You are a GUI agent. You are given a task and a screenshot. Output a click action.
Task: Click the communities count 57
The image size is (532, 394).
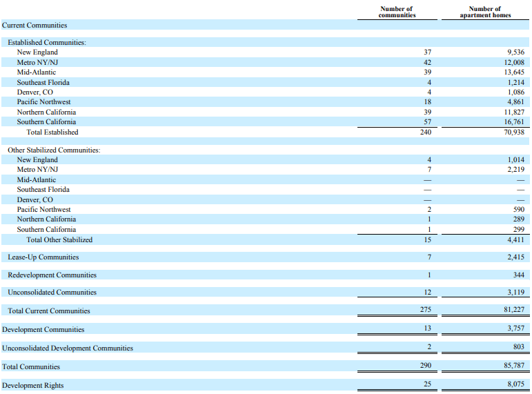428,121
